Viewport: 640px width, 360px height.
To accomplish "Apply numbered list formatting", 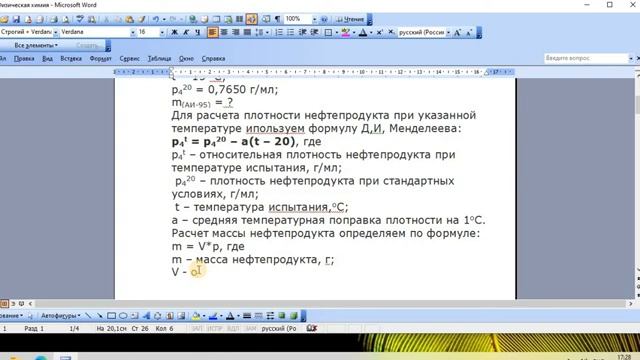I will 279,32.
